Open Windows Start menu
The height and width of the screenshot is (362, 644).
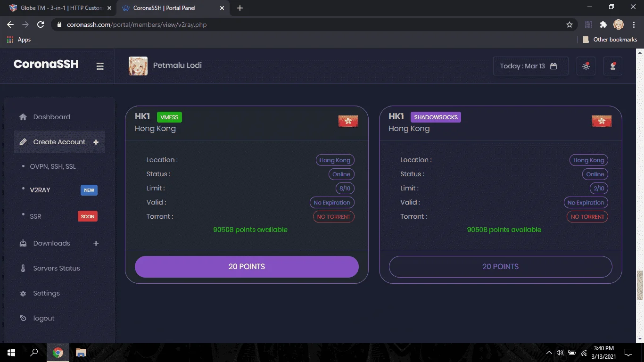click(x=11, y=353)
